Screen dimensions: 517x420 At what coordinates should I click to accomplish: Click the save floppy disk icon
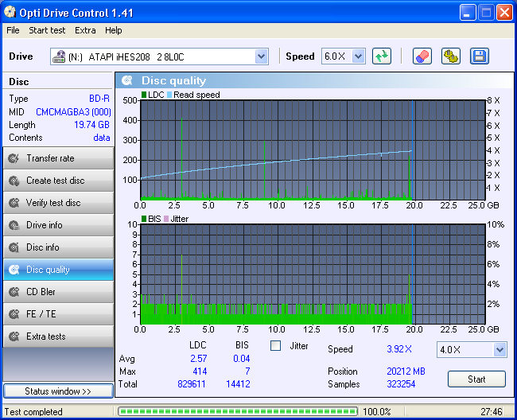click(480, 56)
